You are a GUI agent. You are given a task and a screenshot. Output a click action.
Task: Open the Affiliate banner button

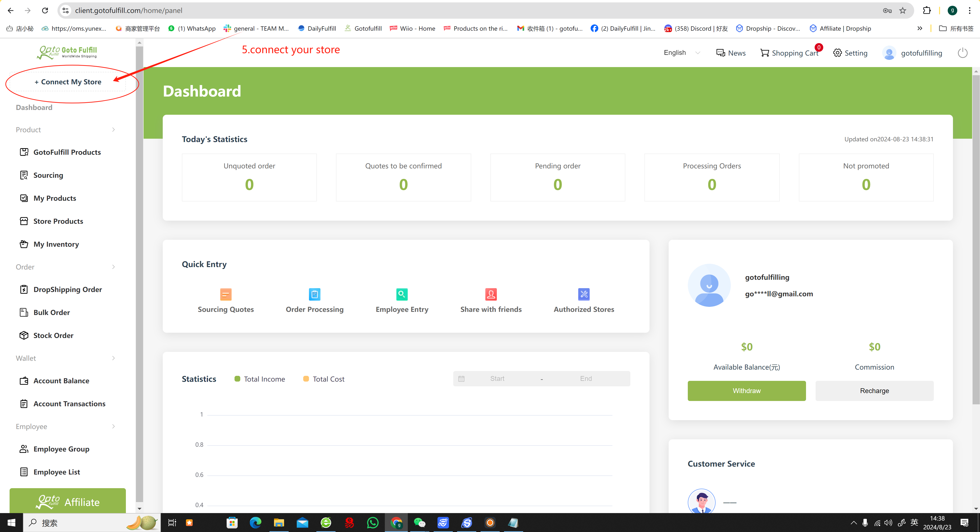(x=68, y=501)
